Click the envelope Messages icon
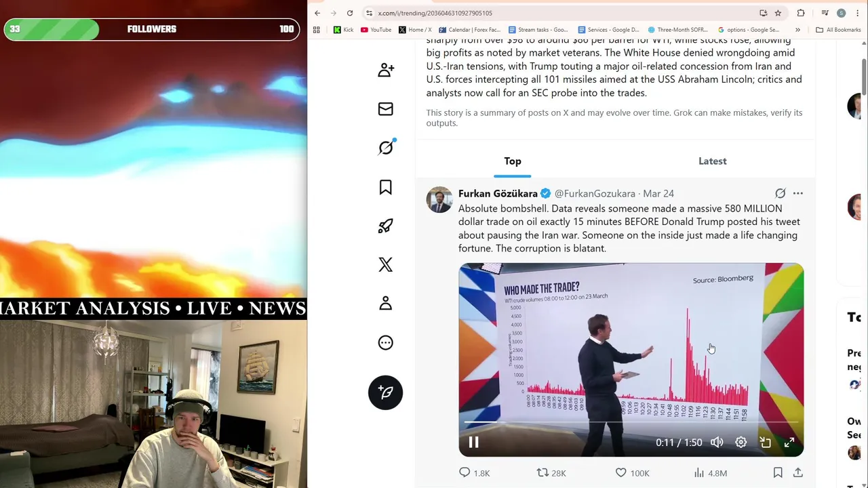868x488 pixels. [385, 109]
